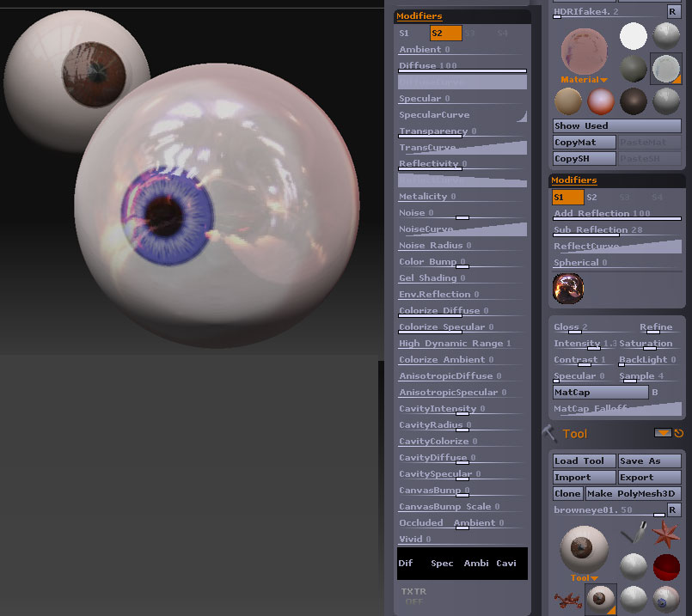Screen dimensions: 692x616
Task: Select the knife-shaped brush tool icon
Action: point(634,533)
